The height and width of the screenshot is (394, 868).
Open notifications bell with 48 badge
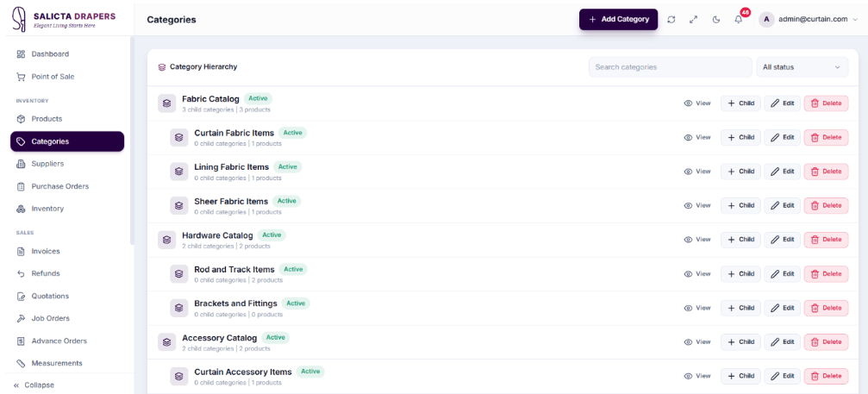point(739,19)
